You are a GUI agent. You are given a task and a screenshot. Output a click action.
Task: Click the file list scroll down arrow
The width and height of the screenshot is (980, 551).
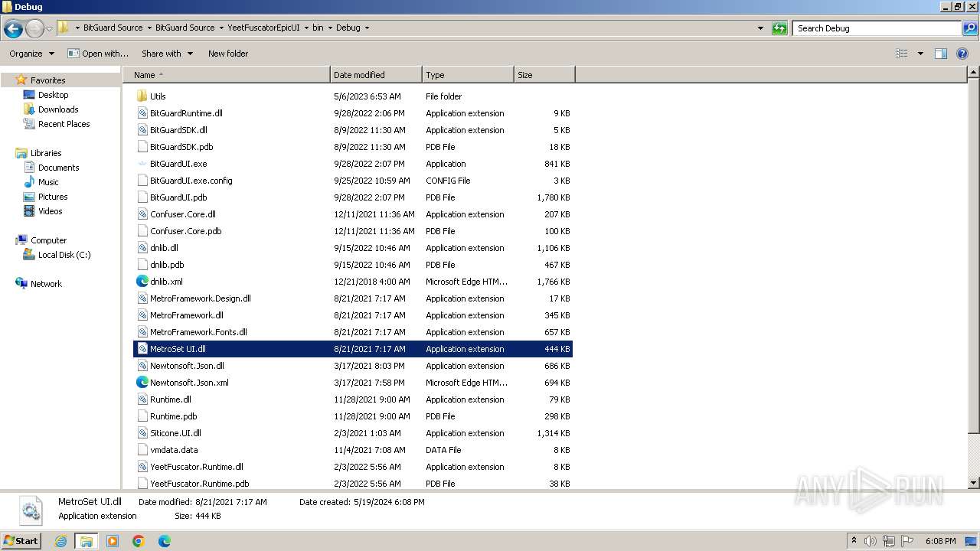tap(974, 483)
